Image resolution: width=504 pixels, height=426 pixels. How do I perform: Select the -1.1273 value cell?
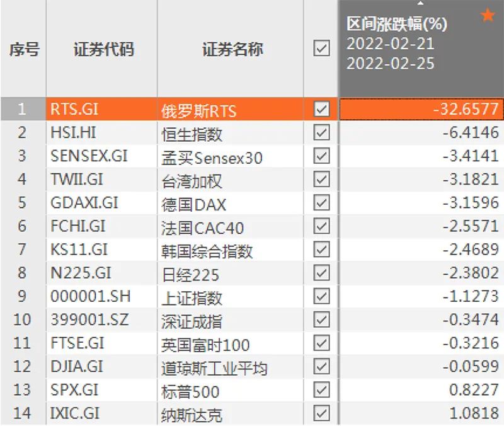pos(421,296)
